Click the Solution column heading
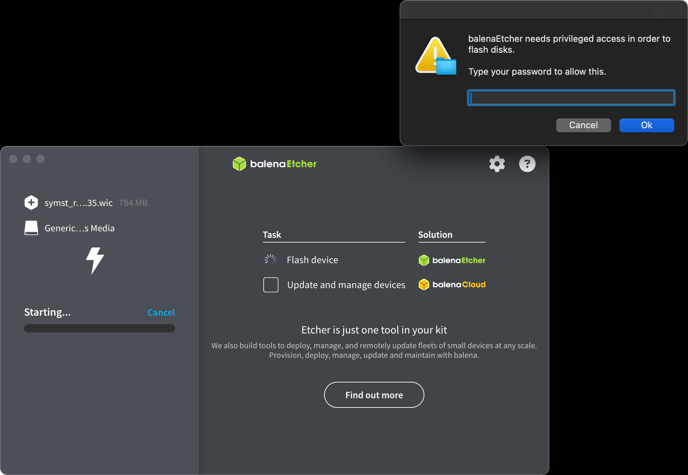This screenshot has width=688, height=475. pos(435,235)
